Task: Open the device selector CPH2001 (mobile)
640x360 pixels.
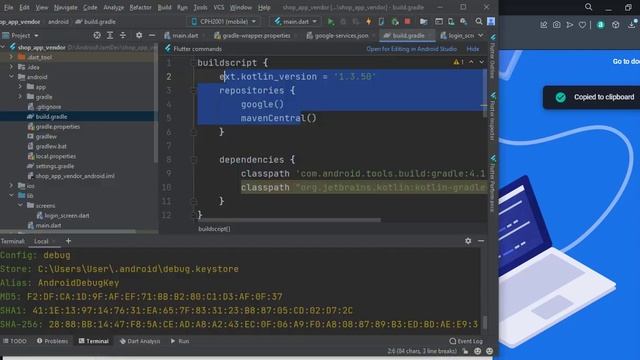Action: point(224,22)
